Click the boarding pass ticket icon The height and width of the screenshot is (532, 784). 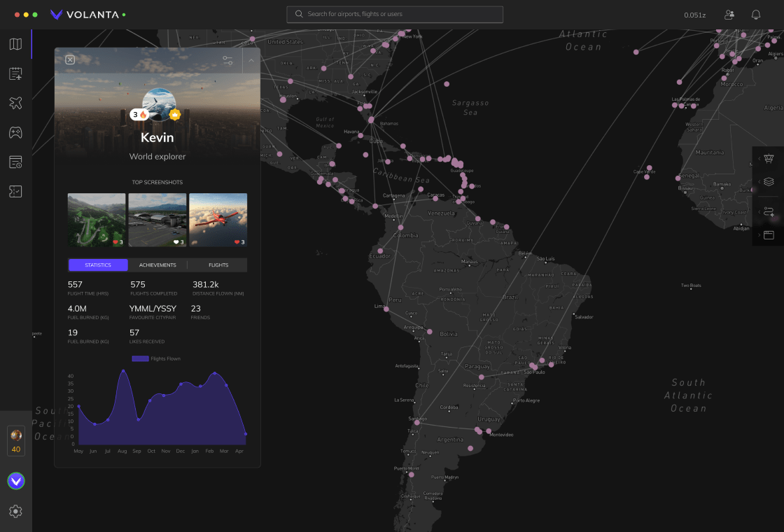(x=15, y=191)
